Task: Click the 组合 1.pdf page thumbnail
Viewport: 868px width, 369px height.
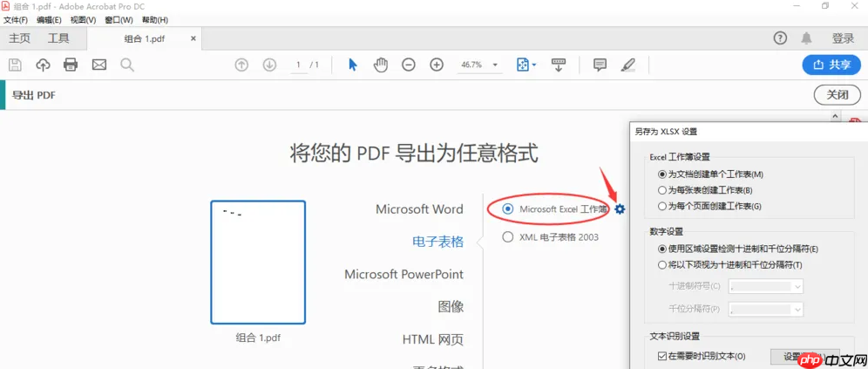Action: (x=258, y=262)
